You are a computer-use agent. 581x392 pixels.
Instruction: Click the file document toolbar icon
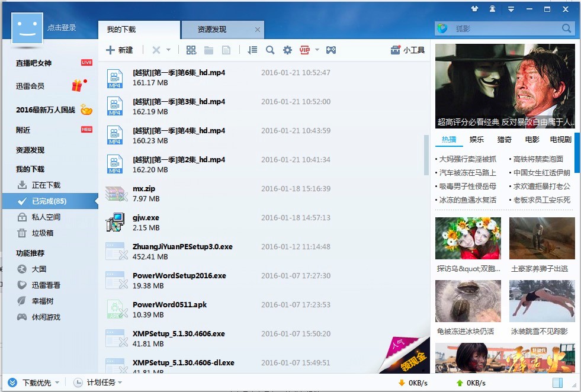pyautogui.click(x=226, y=50)
